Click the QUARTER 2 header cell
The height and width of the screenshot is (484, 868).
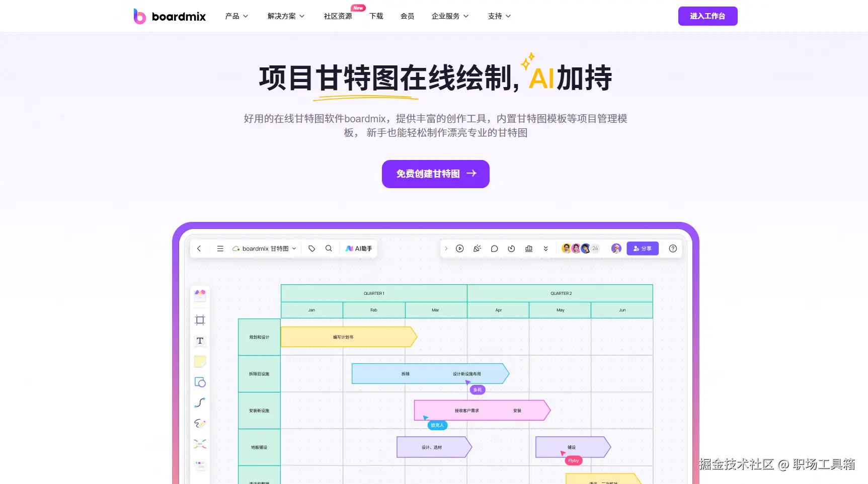point(560,293)
